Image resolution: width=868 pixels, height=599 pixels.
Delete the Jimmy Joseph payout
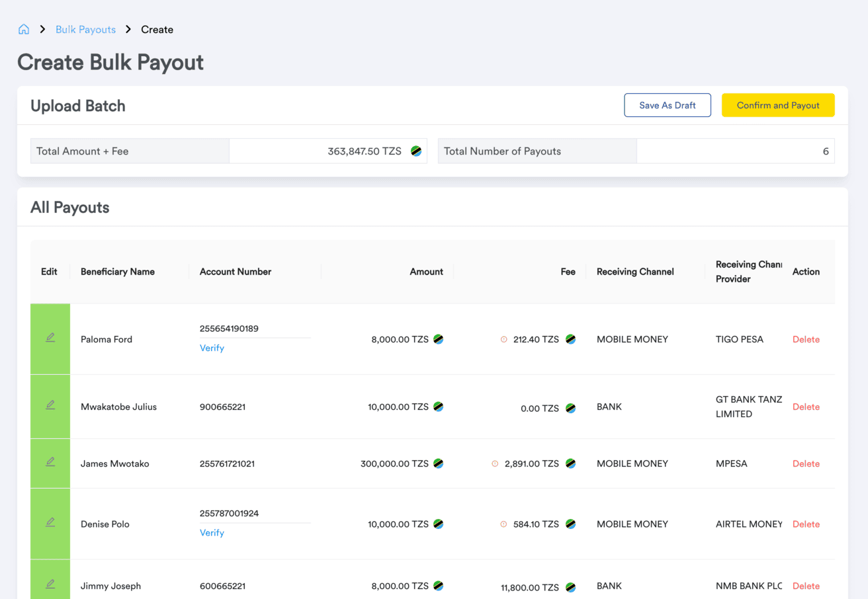point(806,586)
